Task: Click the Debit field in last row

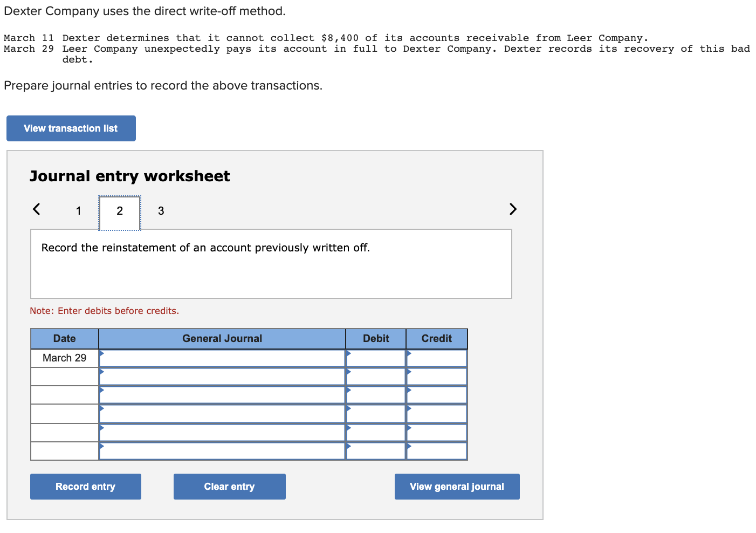Action: click(376, 451)
